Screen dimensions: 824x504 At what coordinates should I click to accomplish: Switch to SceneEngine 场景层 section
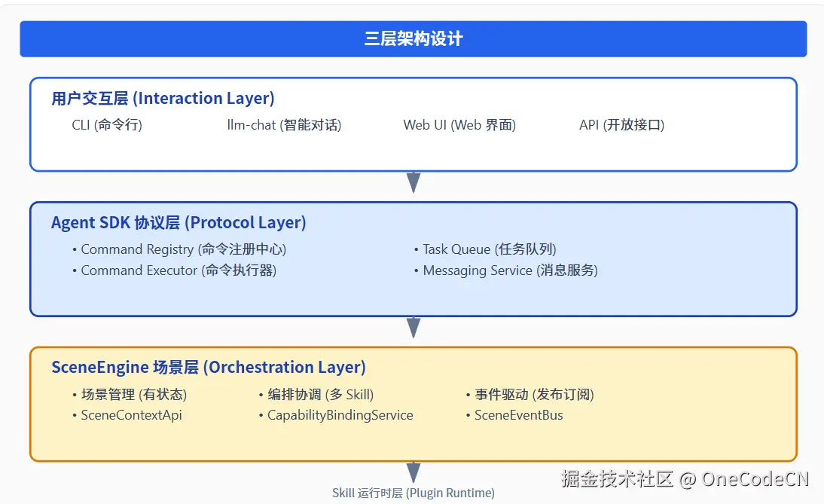coord(209,367)
